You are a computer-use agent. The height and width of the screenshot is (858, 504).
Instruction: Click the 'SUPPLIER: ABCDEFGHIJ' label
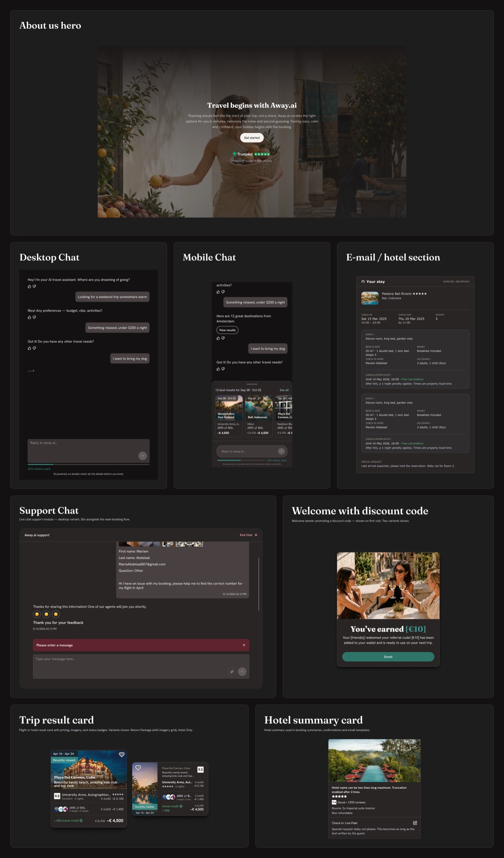coord(456,282)
